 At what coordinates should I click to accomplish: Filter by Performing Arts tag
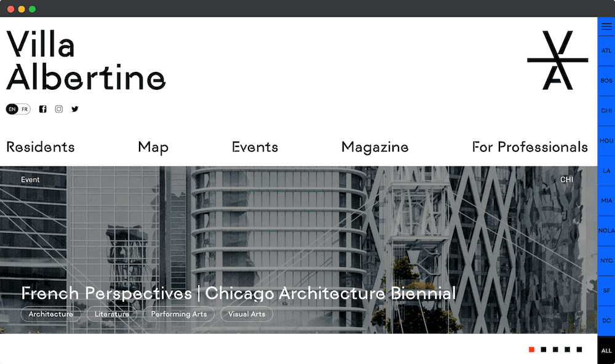click(x=179, y=314)
